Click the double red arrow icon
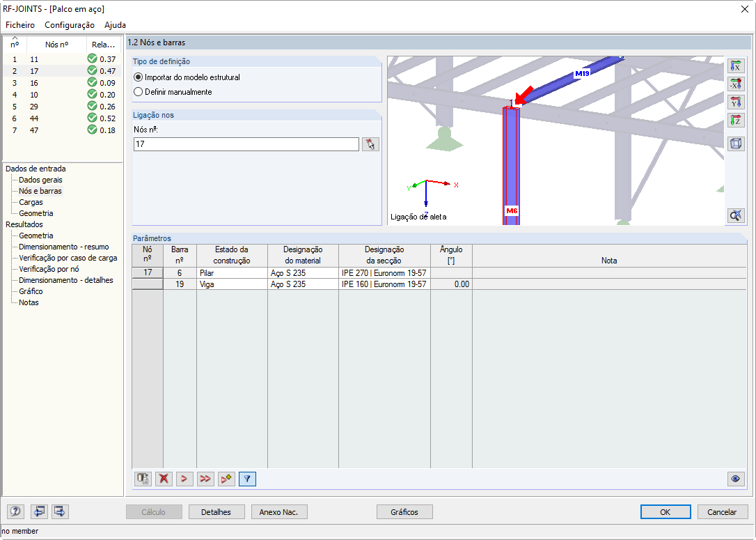Image resolution: width=756 pixels, height=540 pixels. (x=205, y=479)
